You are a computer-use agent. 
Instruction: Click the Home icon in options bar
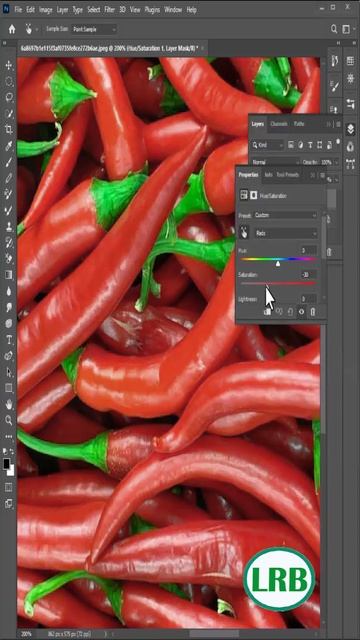[x=12, y=29]
